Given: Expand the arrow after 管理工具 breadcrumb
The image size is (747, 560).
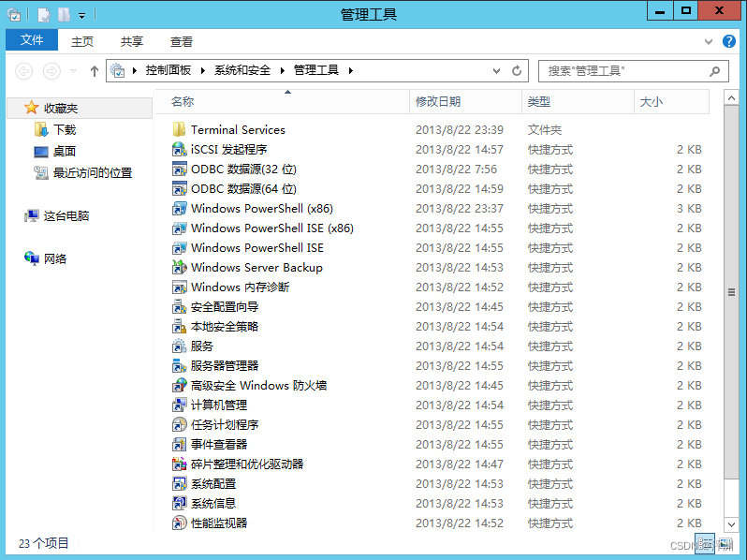Looking at the screenshot, I should (351, 70).
